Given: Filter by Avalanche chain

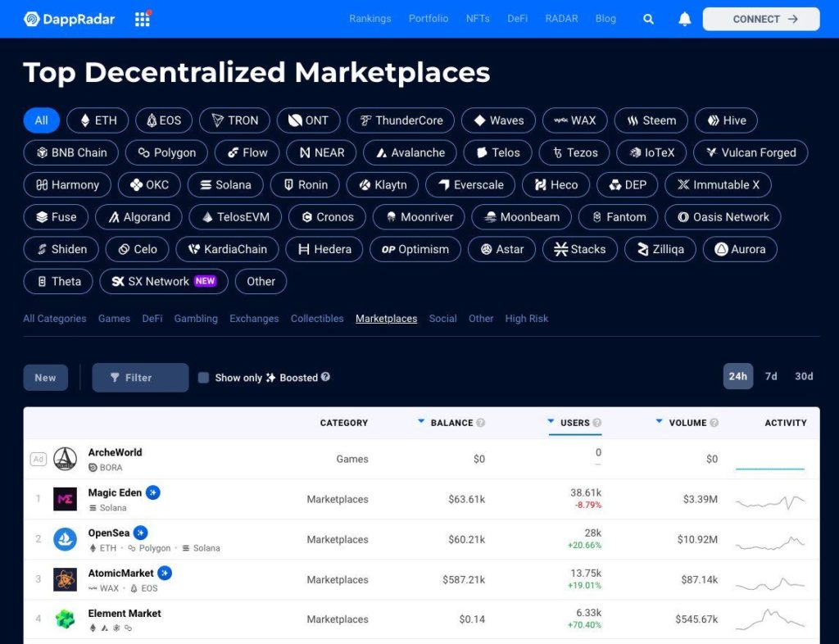Looking at the screenshot, I should tap(410, 152).
